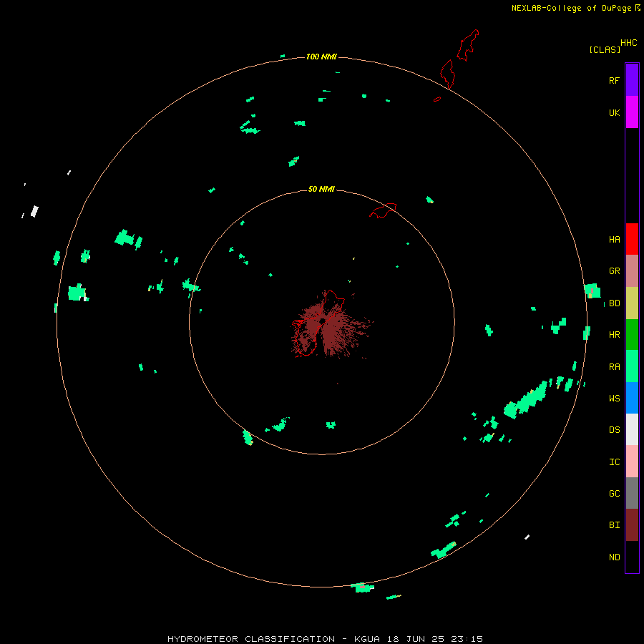Click the WS blue color swatch
Screen dimensions: 644x644
click(632, 398)
